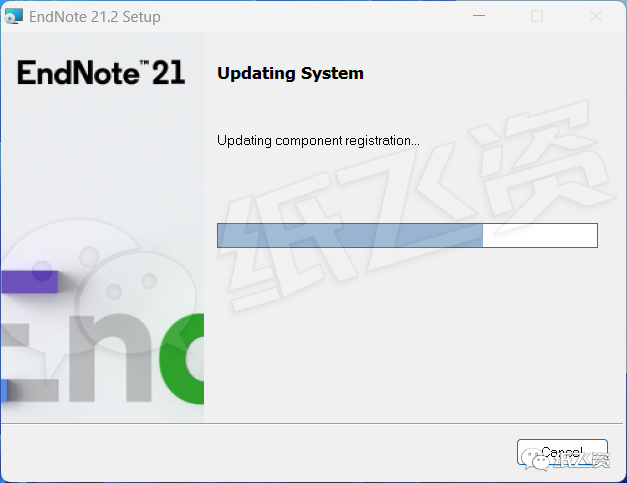Click the blue bar at banner bottom-left edge

4,390
